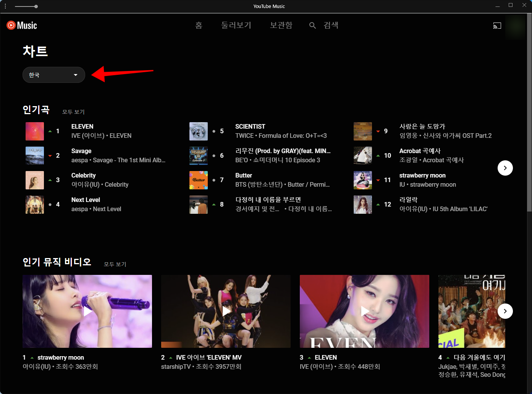Screen dimensions: 532x394
Task: Click ELEVEN album cover at rank 1
Action: (35, 131)
